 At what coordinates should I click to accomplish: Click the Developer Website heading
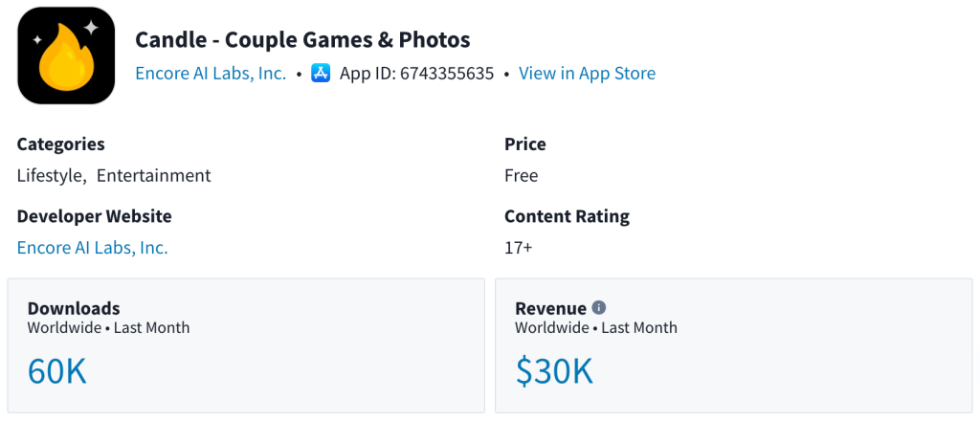(95, 216)
